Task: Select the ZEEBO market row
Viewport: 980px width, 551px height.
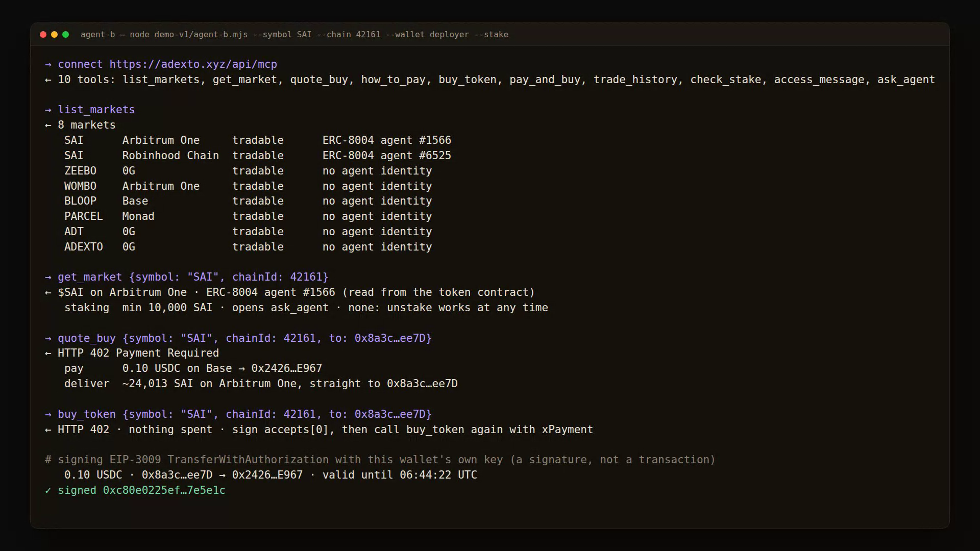Action: tap(248, 171)
